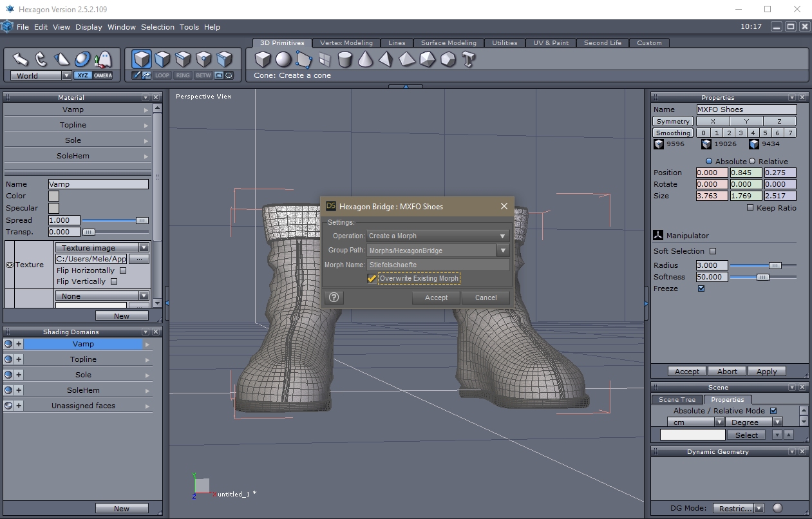Image resolution: width=812 pixels, height=519 pixels.
Task: Toggle visibility of the Texture channel
Action: click(10, 265)
